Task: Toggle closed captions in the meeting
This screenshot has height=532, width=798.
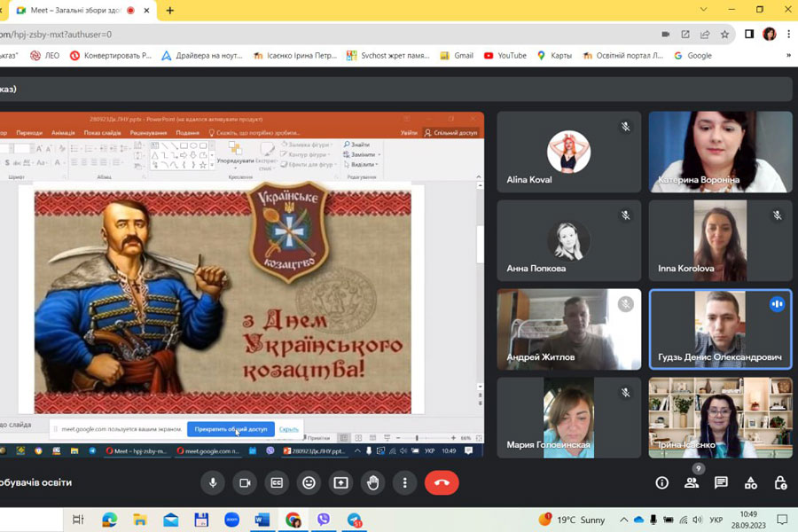Action: click(277, 482)
